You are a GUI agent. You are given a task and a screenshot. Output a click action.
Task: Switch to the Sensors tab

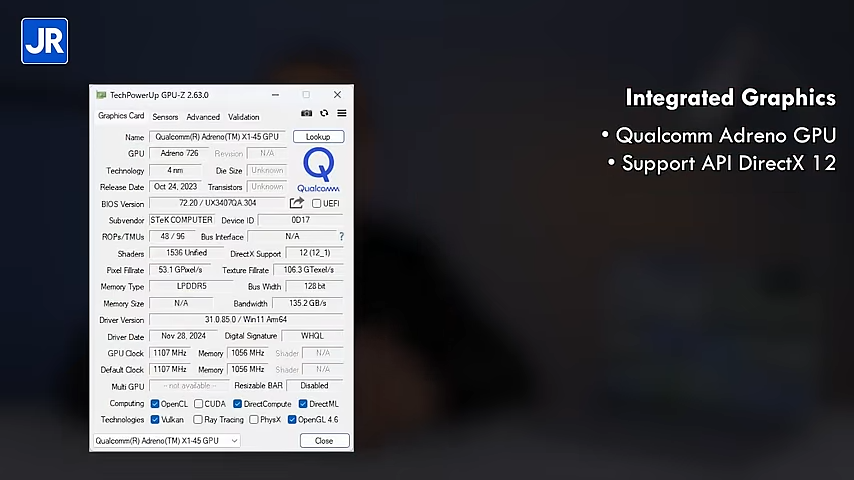165,117
